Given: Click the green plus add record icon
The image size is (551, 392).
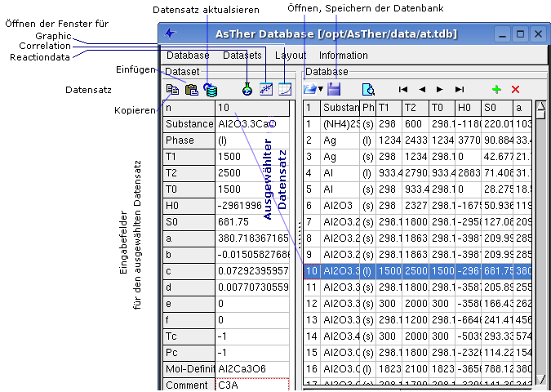Looking at the screenshot, I should [x=496, y=90].
